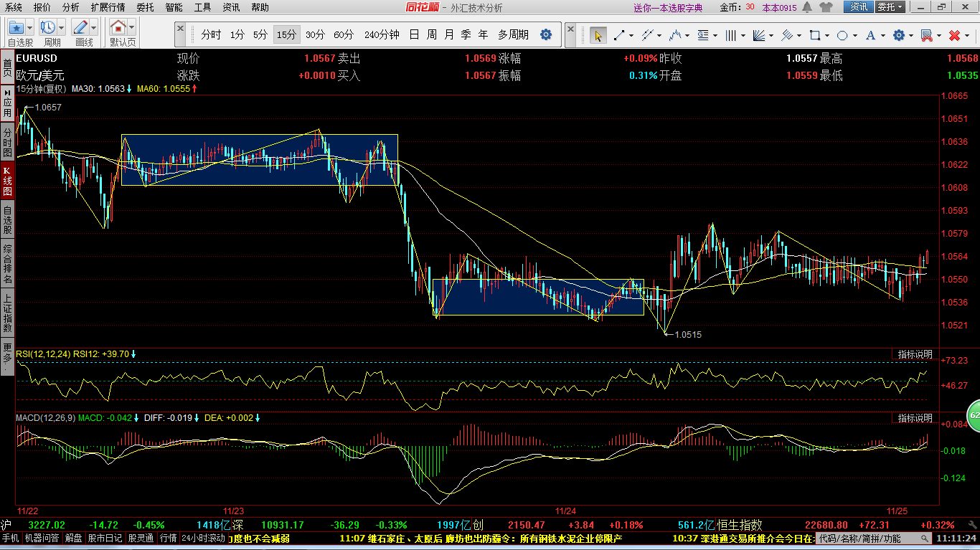This screenshot has width=980, height=550.
Task: Open RSI 指标说明 button
Action: 915,354
